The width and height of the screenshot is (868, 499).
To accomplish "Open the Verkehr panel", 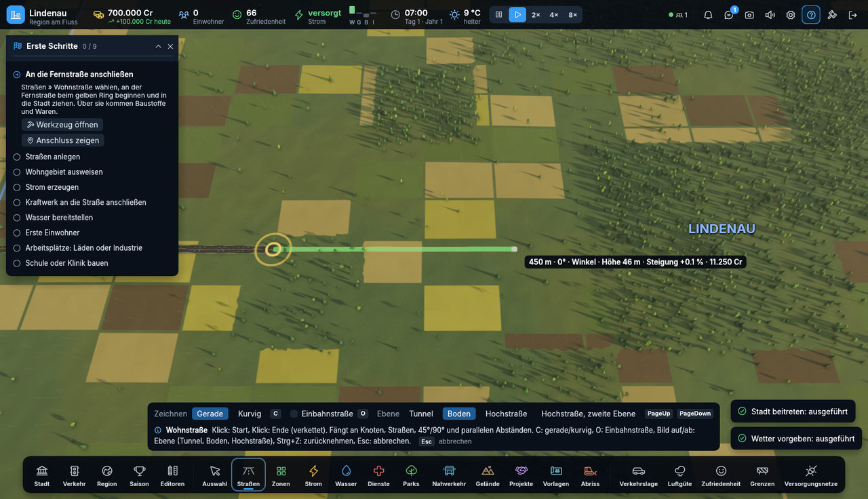I will [x=75, y=475].
